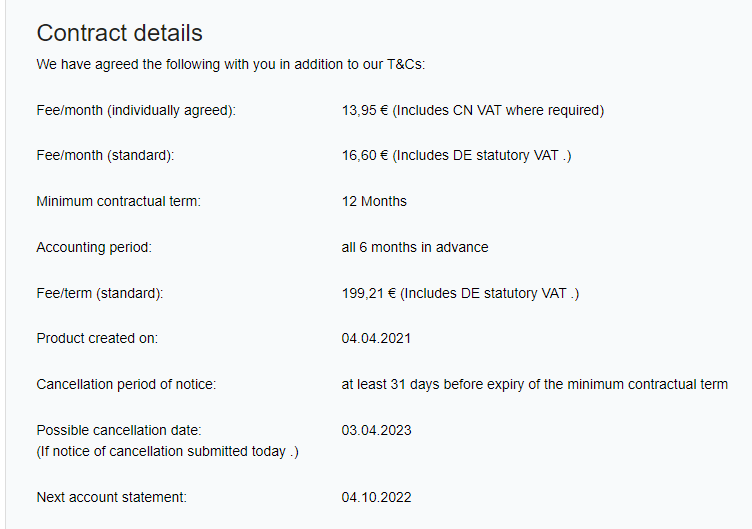752x529 pixels.
Task: Click the Fee/term (standard) label
Action: click(x=100, y=294)
